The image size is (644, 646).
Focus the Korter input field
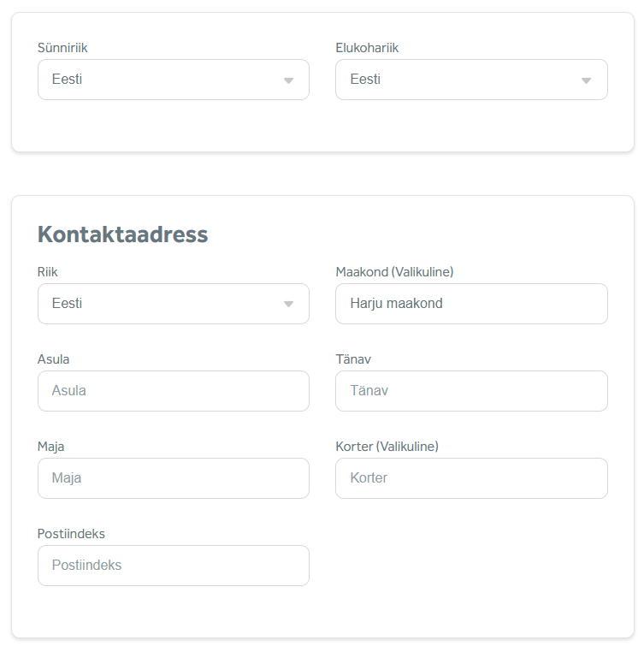(x=471, y=478)
